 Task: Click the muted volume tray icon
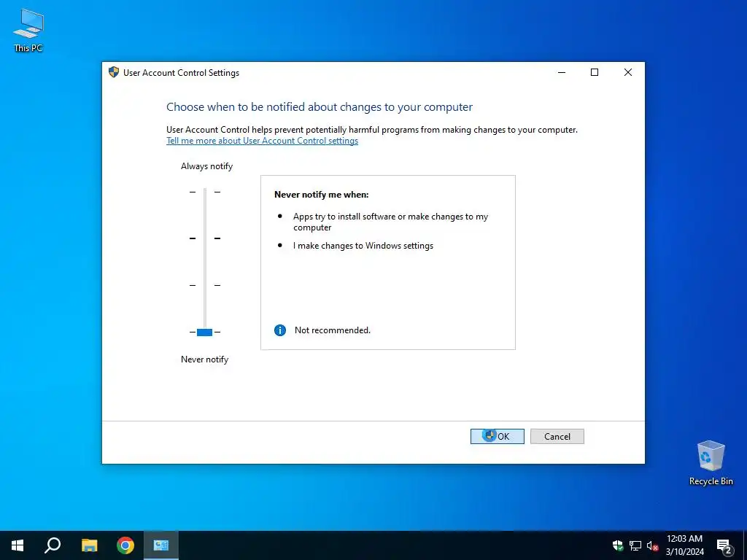[x=652, y=545]
